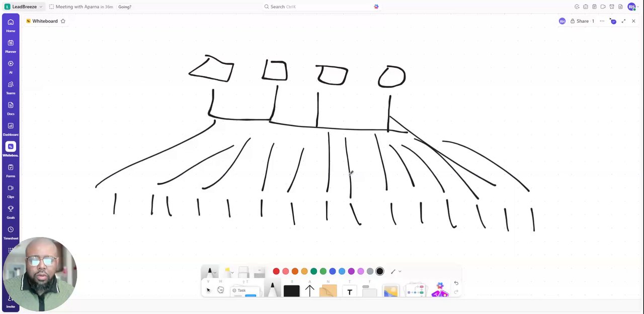Choose the light blue pen color
The height and width of the screenshot is (314, 644).
(342, 271)
